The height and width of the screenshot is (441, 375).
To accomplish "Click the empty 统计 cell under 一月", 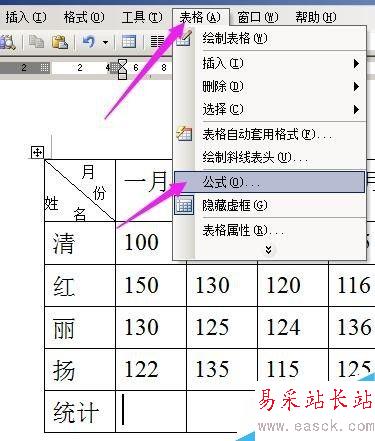I will pos(151,412).
